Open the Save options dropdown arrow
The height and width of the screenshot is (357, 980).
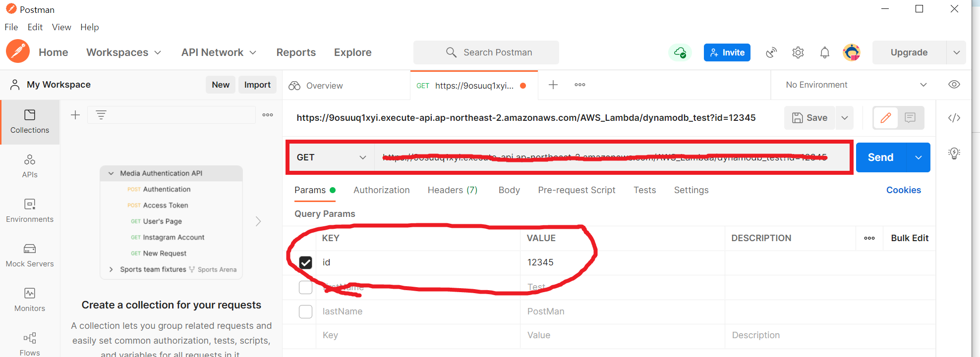pyautogui.click(x=845, y=118)
